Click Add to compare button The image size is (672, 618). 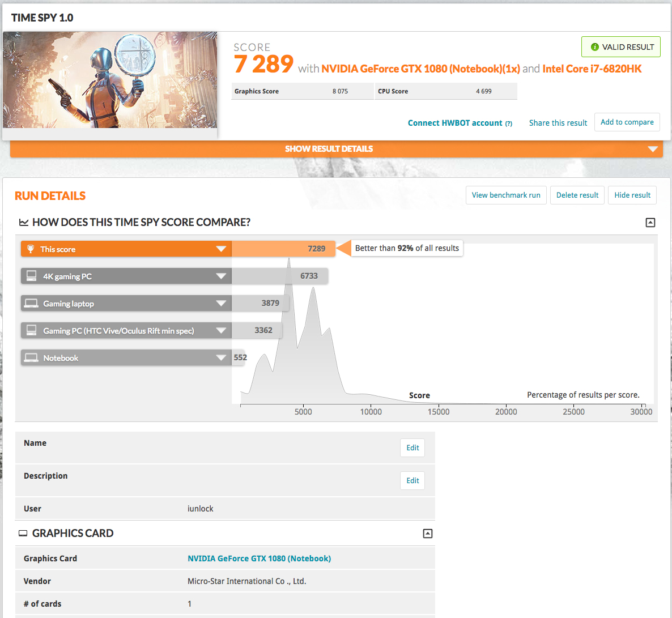tap(627, 122)
